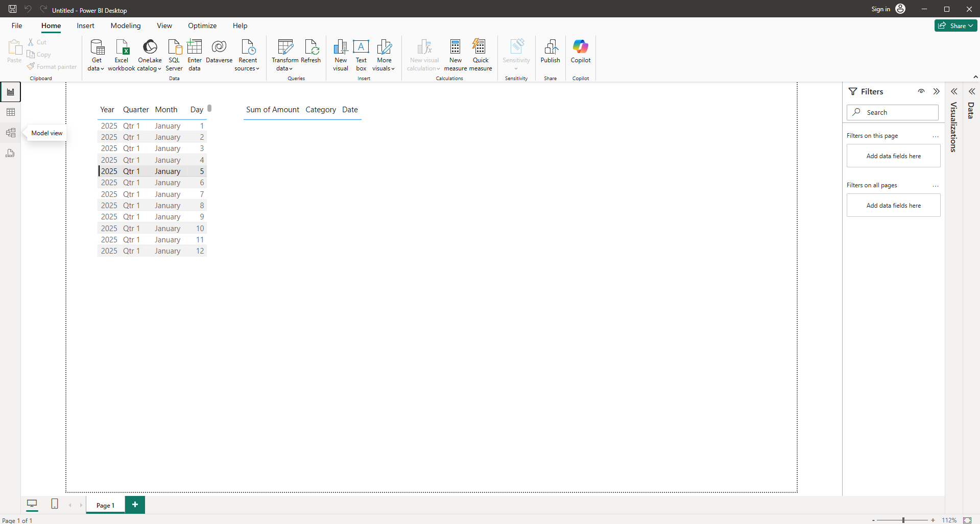This screenshot has width=980, height=524.
Task: Add a new report page
Action: 135,505
